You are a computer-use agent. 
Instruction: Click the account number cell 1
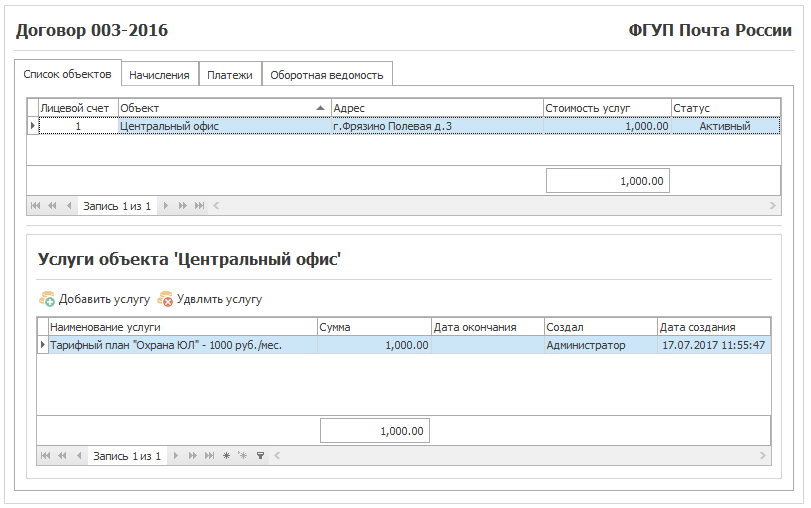click(79, 126)
